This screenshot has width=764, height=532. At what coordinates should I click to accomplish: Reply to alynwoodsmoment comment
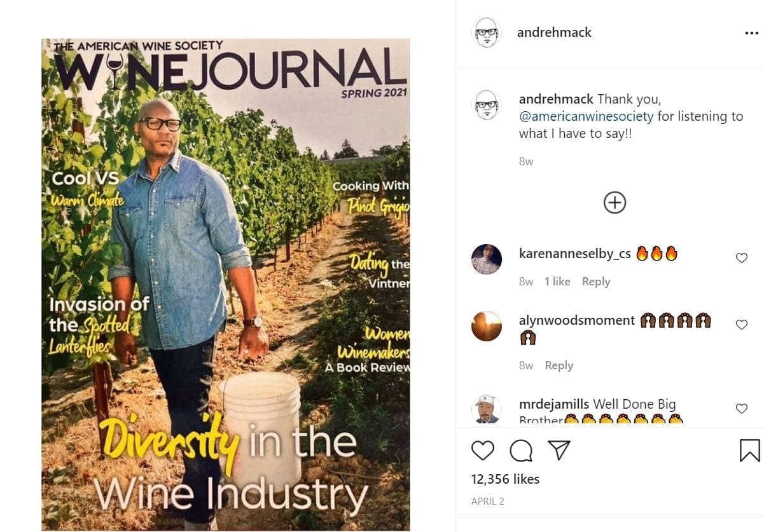[x=559, y=365]
